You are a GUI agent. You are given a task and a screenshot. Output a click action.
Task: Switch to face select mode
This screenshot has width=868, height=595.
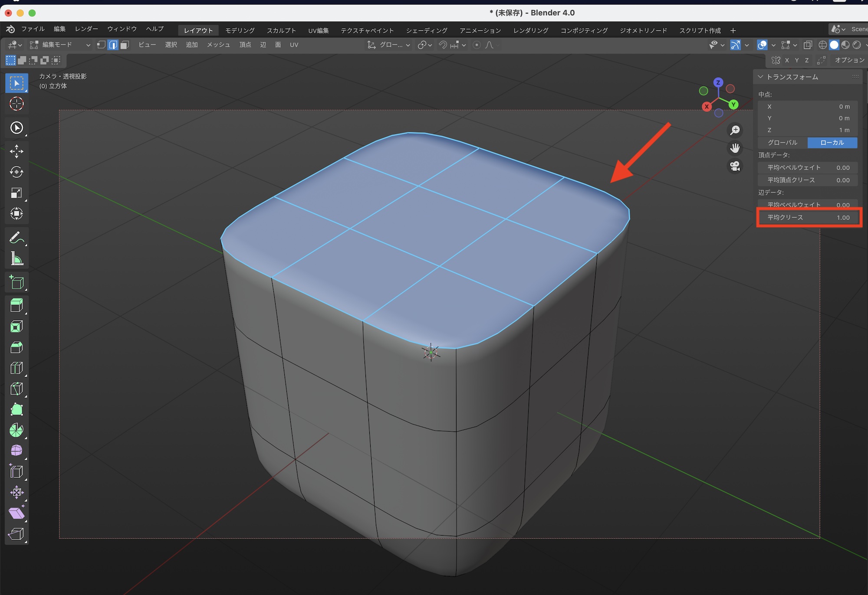pos(125,45)
